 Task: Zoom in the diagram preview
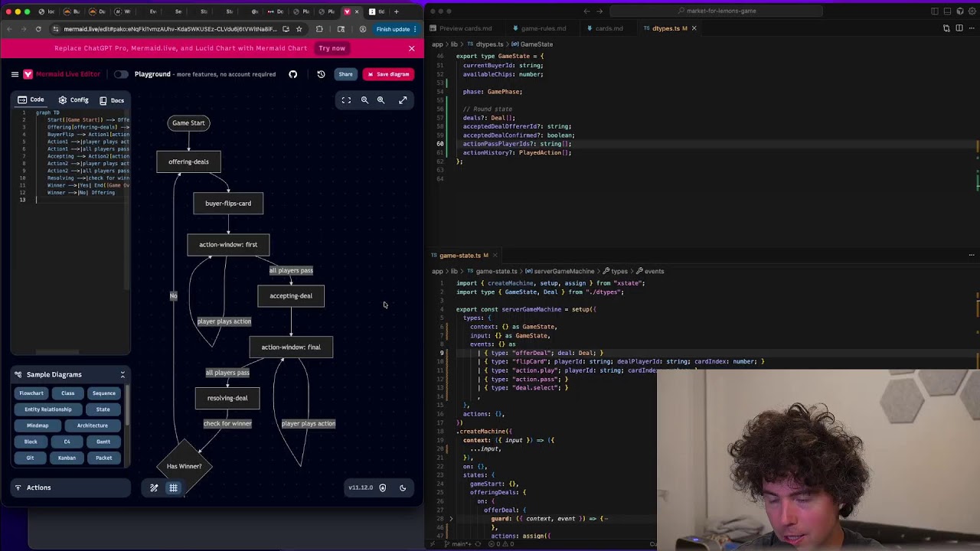coord(381,100)
